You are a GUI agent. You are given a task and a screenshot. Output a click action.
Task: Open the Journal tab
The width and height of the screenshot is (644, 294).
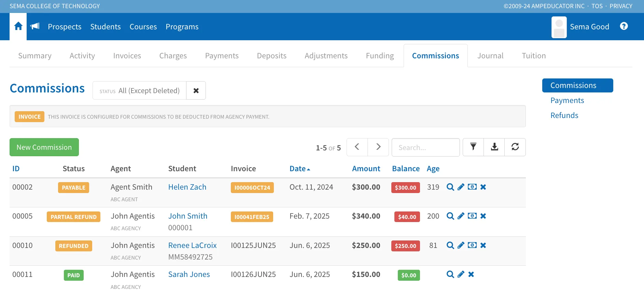(490, 56)
